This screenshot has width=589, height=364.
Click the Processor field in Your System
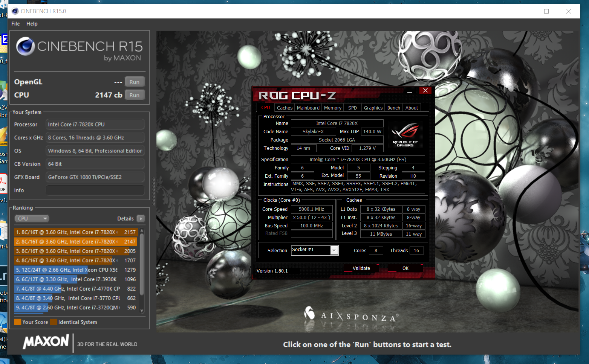pos(95,125)
